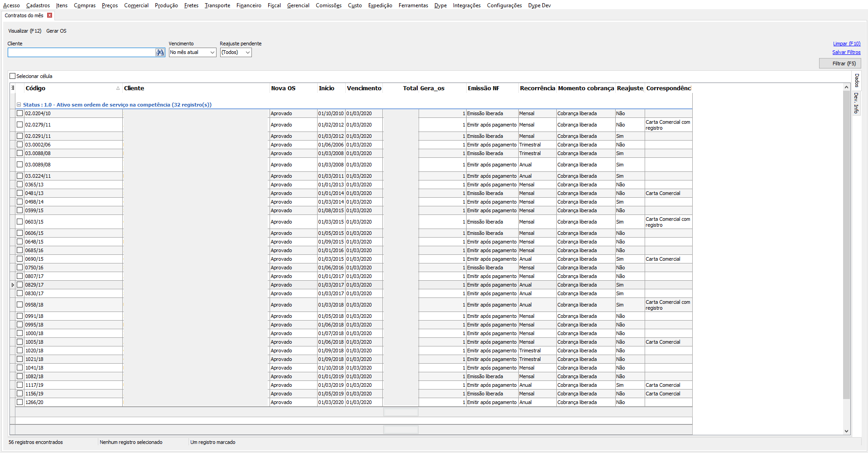
Task: Click the Reajuste column header
Action: click(630, 88)
